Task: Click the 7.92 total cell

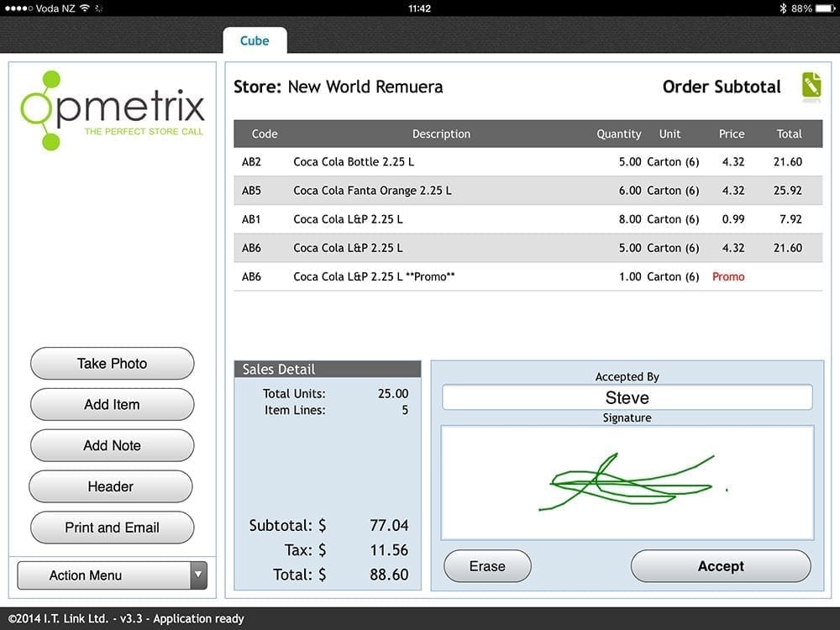Action: coord(790,219)
